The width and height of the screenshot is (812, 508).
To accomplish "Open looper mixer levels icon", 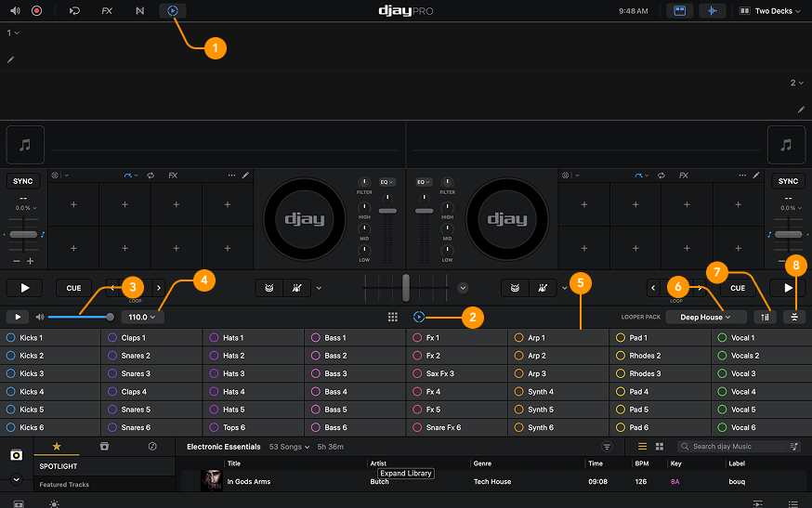I will 765,317.
